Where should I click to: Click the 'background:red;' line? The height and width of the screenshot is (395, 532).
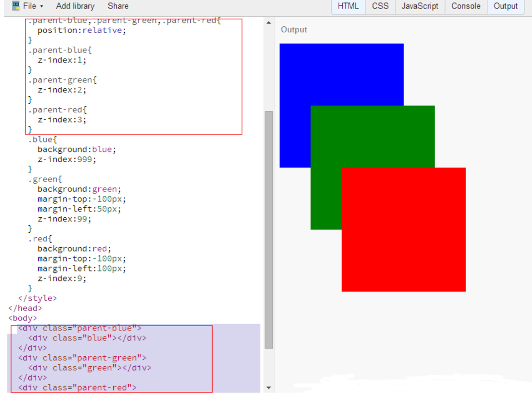75,249
